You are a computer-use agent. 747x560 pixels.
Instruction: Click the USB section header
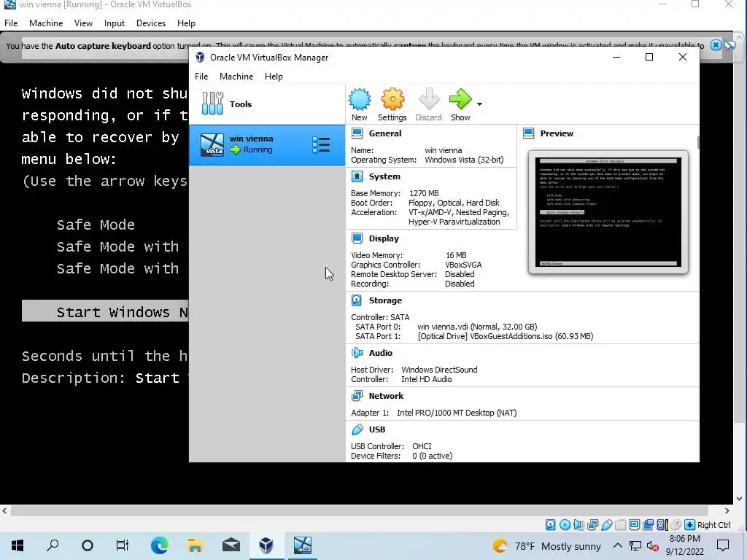coord(377,429)
